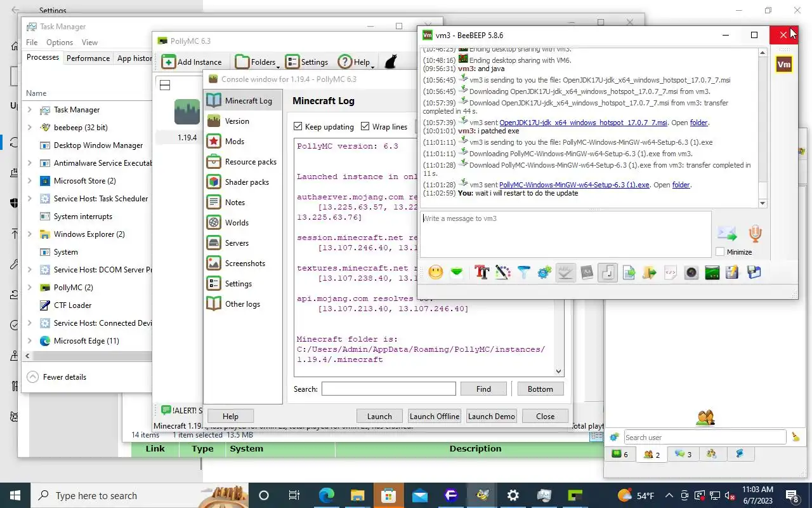Expand the Microsoft Store (2) process
Image resolution: width=812 pixels, height=508 pixels.
(x=29, y=181)
